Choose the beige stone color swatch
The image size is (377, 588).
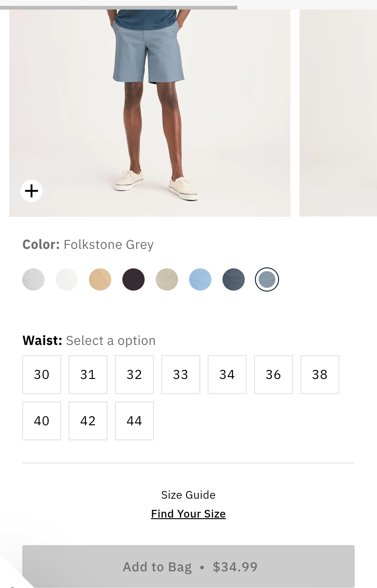pyautogui.click(x=167, y=279)
